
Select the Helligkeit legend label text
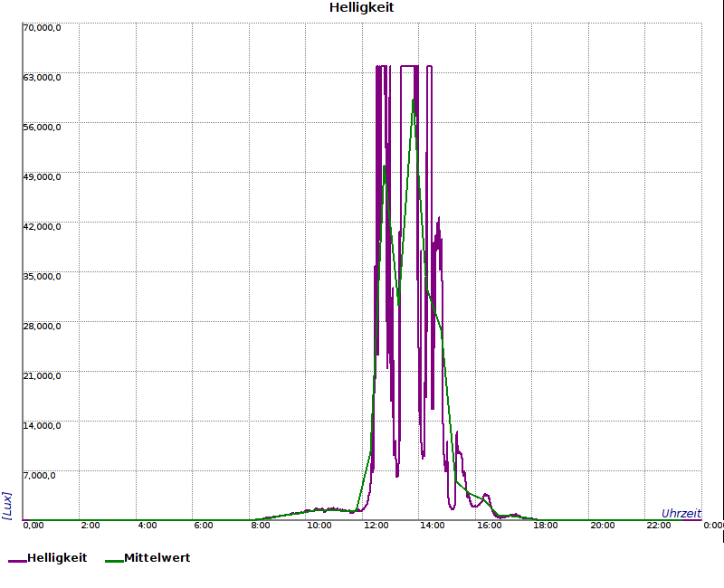[57, 558]
